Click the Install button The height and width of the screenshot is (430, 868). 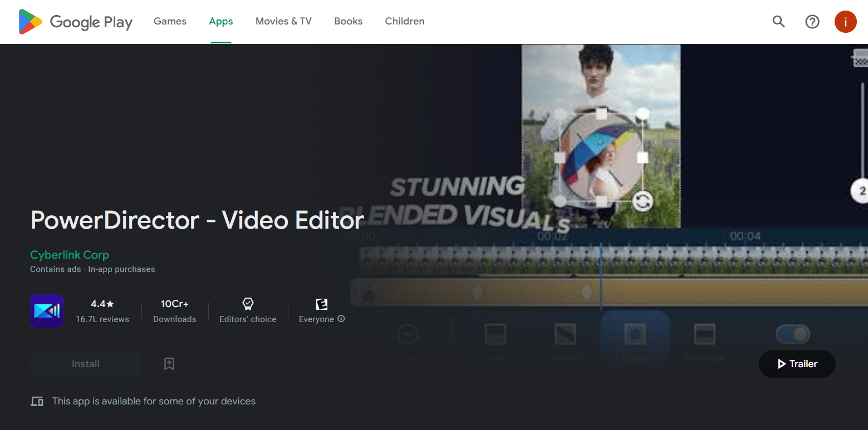pos(86,364)
